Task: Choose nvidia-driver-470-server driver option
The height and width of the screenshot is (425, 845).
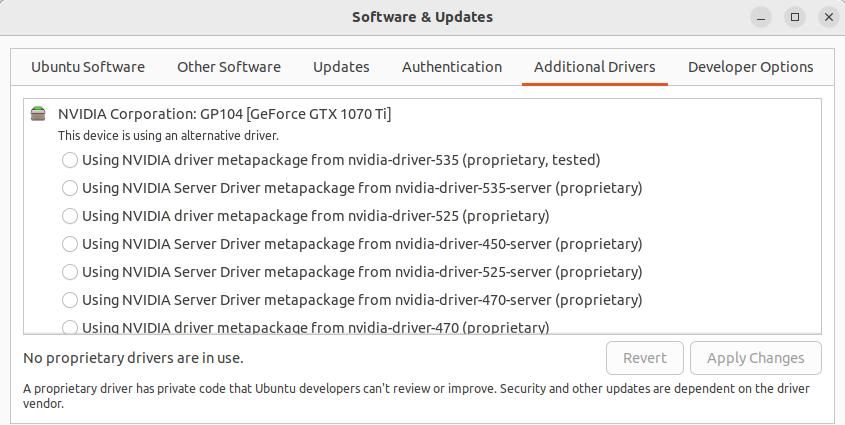Action: (x=70, y=300)
